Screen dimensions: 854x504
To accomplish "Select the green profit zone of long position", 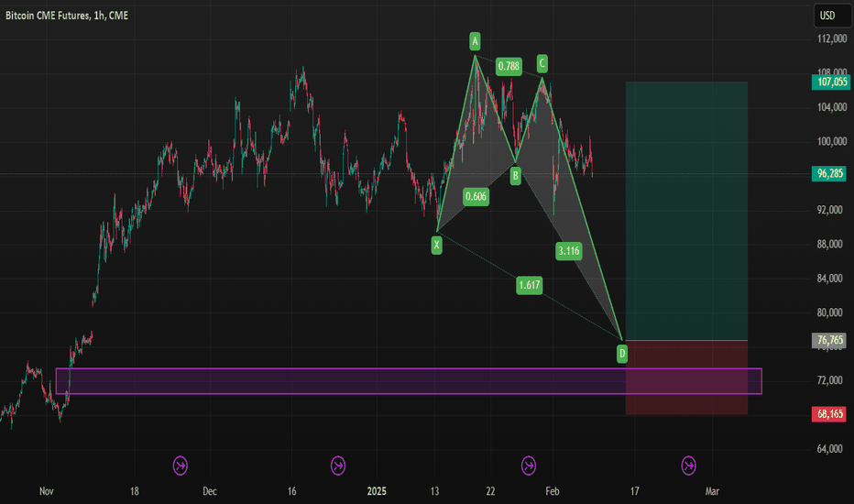I will [x=686, y=211].
